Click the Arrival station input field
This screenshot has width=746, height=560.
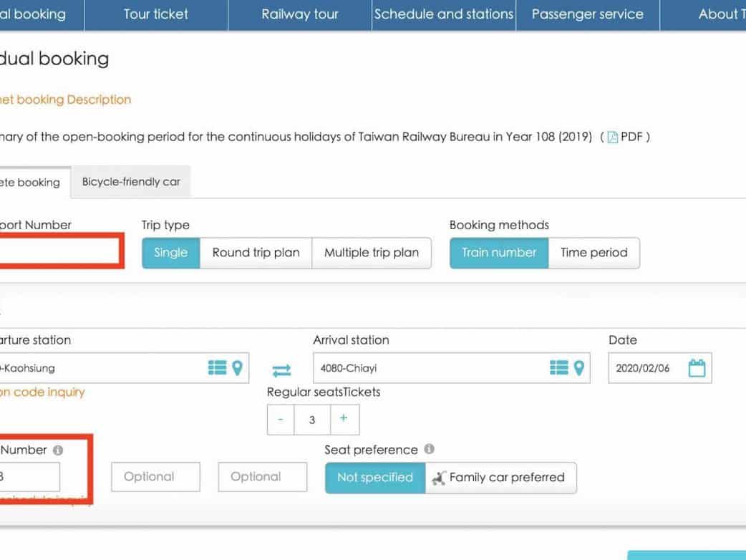(426, 368)
